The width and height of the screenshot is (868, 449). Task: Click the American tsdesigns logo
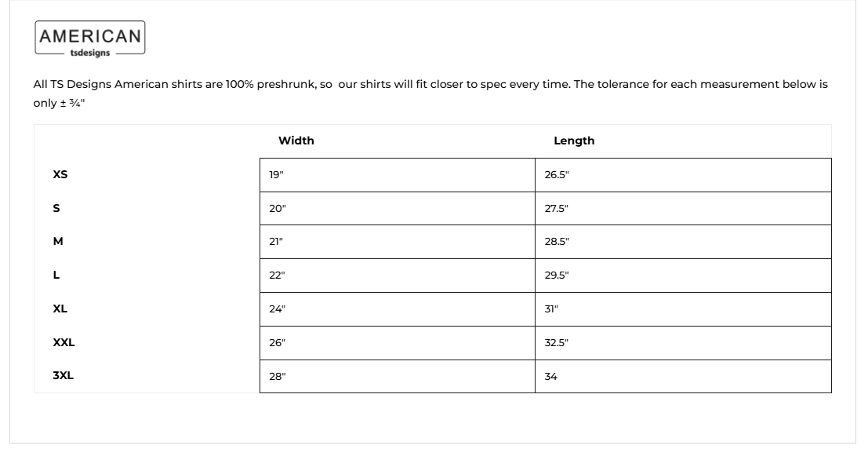click(x=90, y=39)
